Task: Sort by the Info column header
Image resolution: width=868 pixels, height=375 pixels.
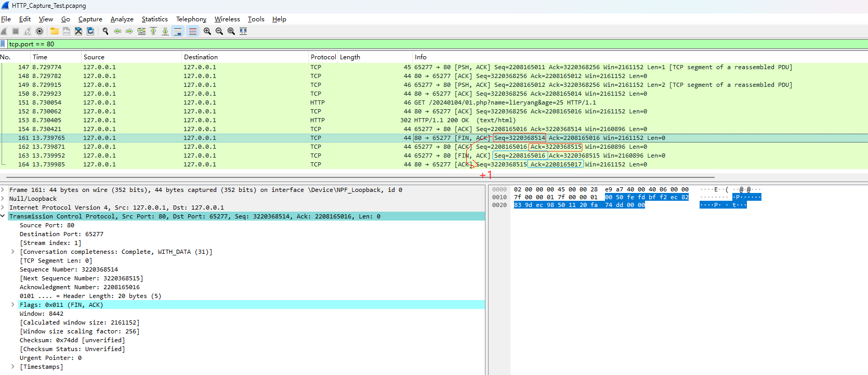Action: click(x=639, y=57)
